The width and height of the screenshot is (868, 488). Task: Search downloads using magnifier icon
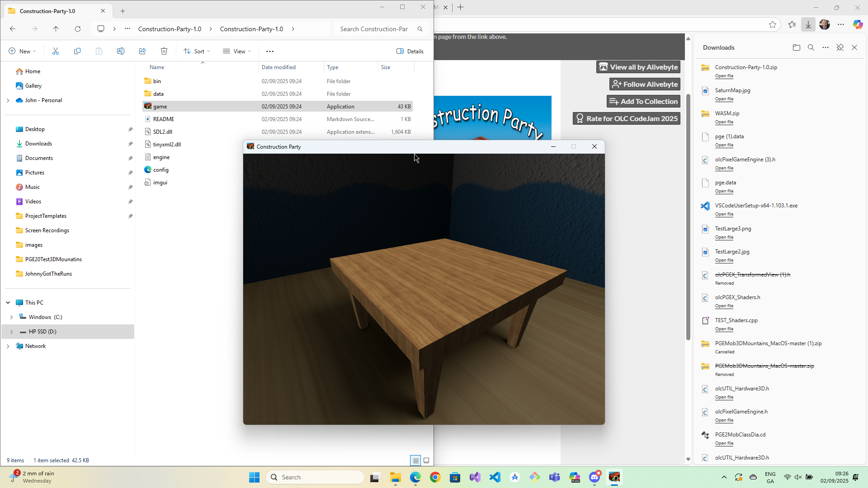811,47
